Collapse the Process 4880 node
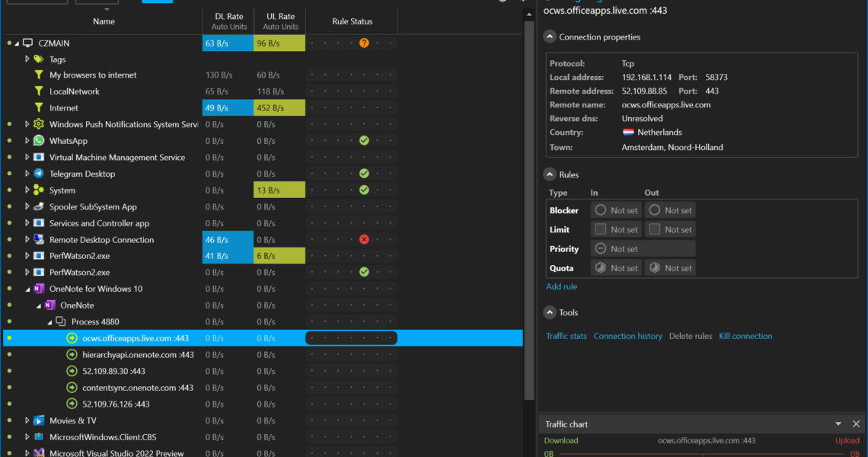 pyautogui.click(x=49, y=322)
